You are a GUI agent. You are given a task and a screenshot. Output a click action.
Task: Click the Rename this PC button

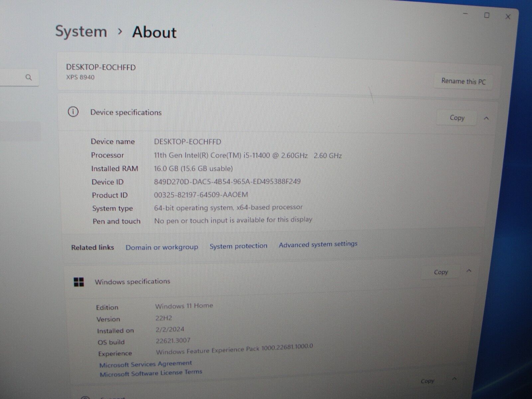[463, 81]
